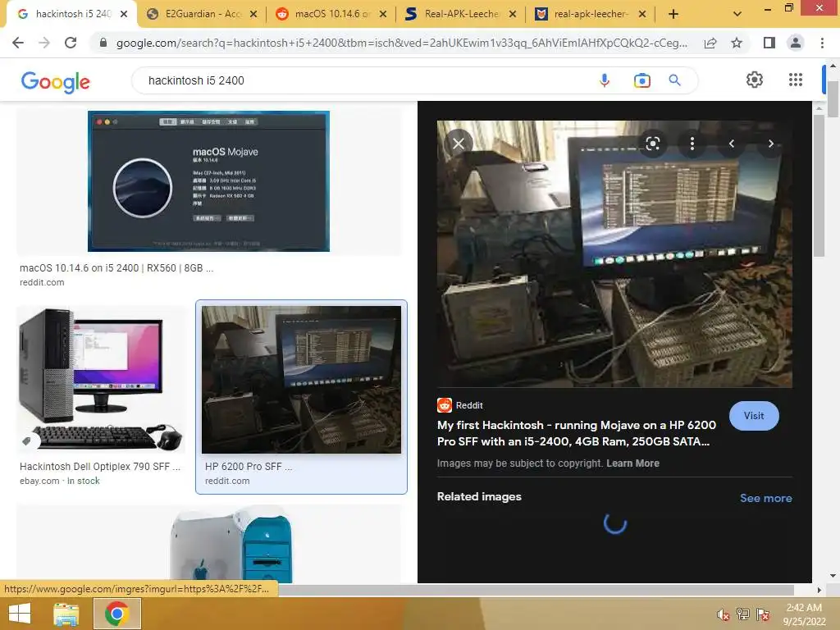Go to the Google homepage logo

tap(55, 81)
